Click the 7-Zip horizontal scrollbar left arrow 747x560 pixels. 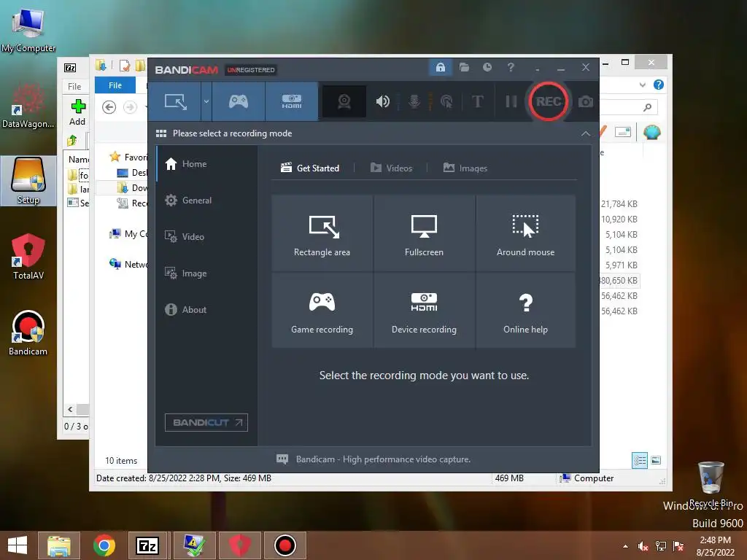pyautogui.click(x=70, y=409)
